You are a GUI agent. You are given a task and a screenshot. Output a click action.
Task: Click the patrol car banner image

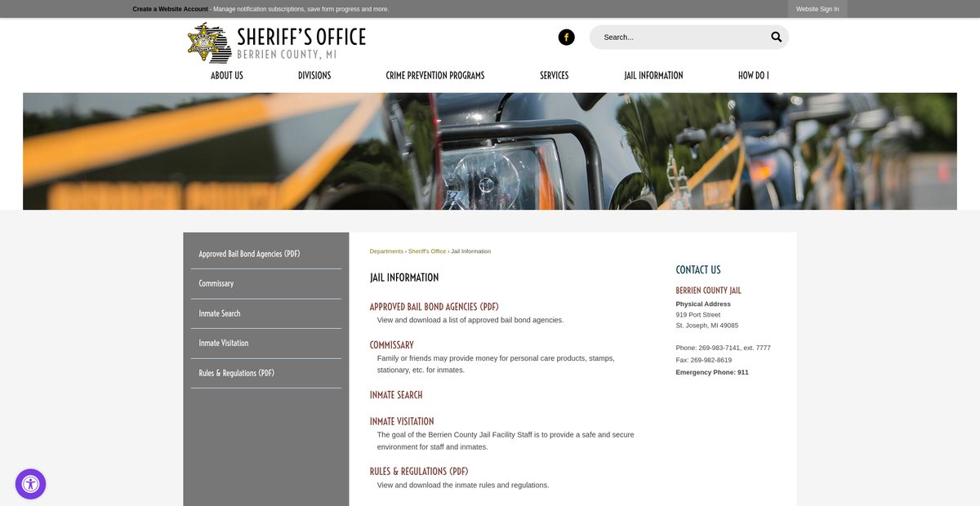(490, 151)
